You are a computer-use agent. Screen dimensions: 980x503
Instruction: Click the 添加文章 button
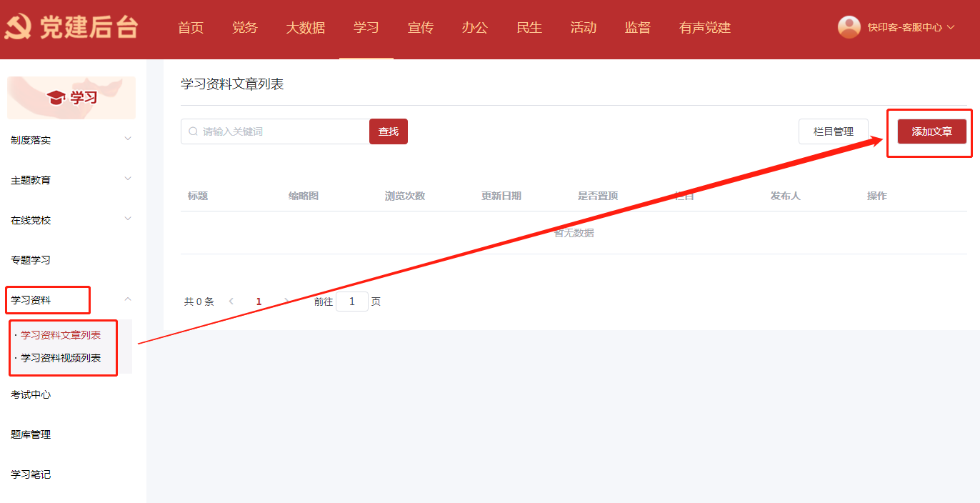pyautogui.click(x=931, y=131)
